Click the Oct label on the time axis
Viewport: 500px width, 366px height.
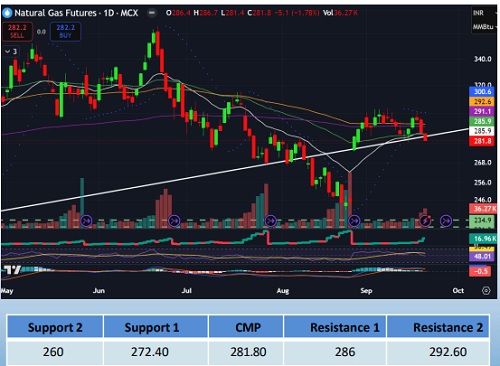point(458,291)
